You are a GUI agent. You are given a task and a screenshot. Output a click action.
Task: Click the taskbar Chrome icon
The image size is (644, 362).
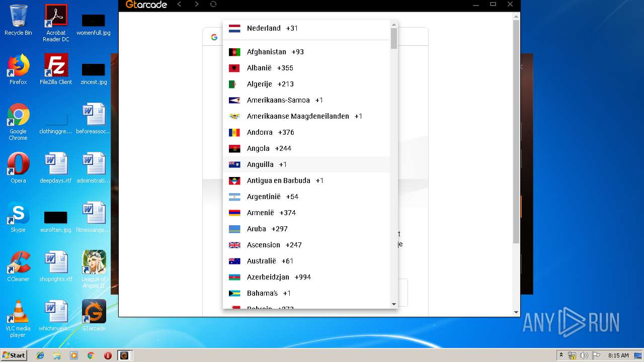click(x=91, y=355)
